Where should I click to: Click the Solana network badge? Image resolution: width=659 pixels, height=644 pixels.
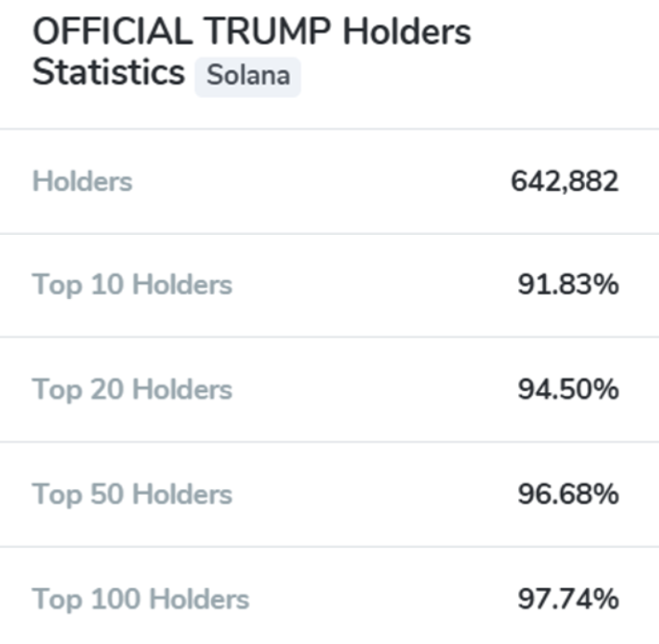click(x=247, y=76)
